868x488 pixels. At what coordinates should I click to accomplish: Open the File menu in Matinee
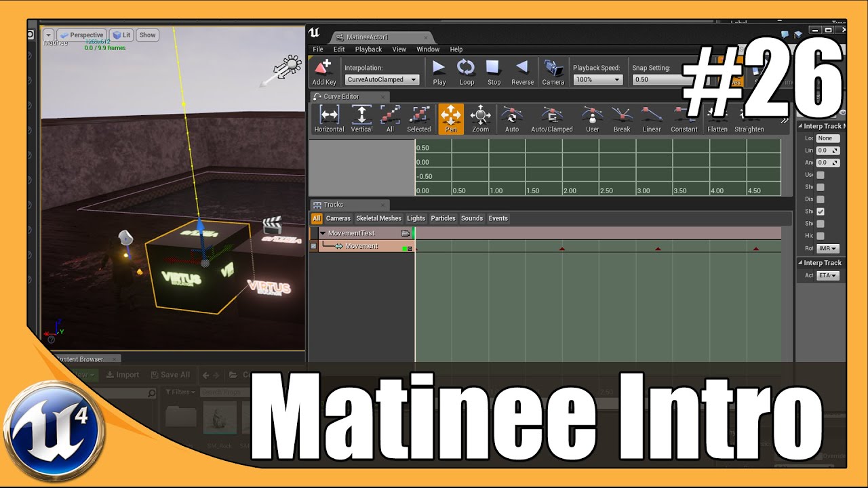(x=318, y=49)
